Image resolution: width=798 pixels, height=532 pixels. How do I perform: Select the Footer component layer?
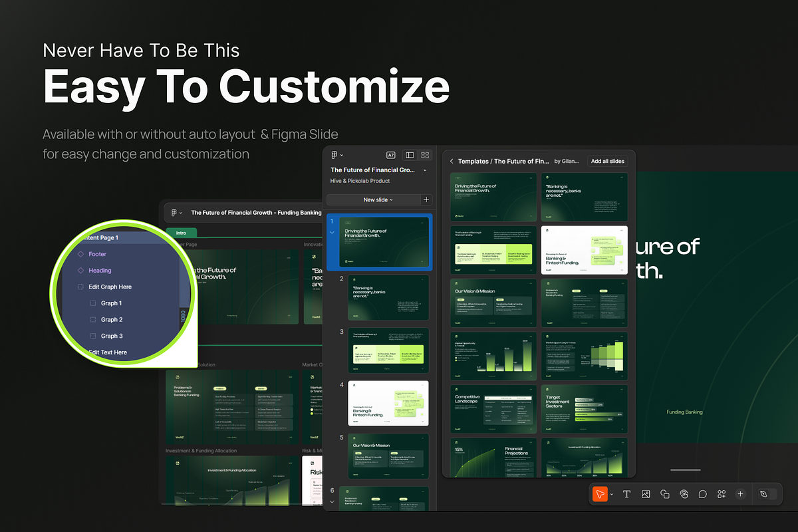[x=97, y=254]
